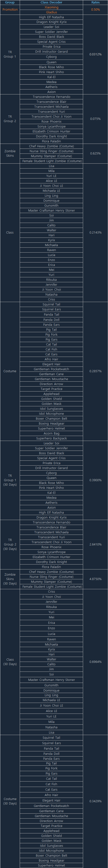Select the Superhero Backpack costume row
Viewport: 108px width, 868px height.
tap(52, 438)
